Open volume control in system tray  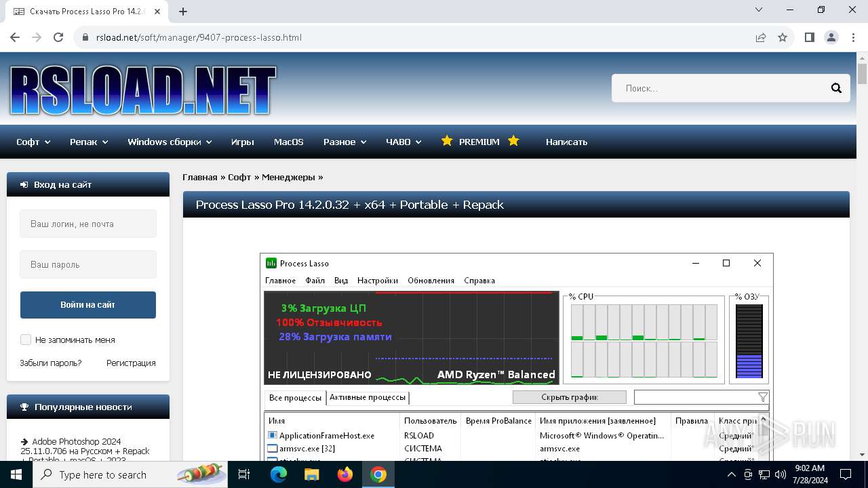pyautogui.click(x=780, y=474)
